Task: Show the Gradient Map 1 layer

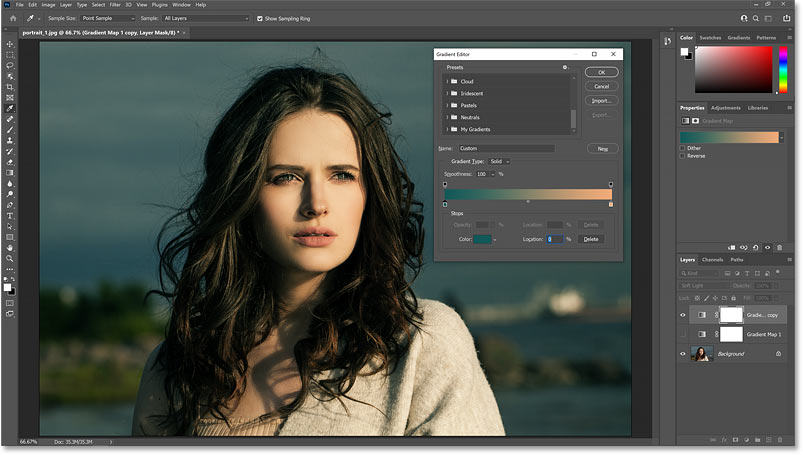Action: point(683,335)
